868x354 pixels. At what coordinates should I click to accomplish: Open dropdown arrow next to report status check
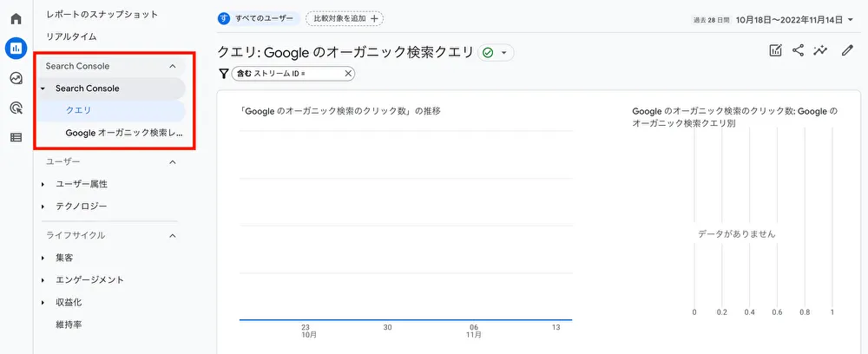click(503, 53)
